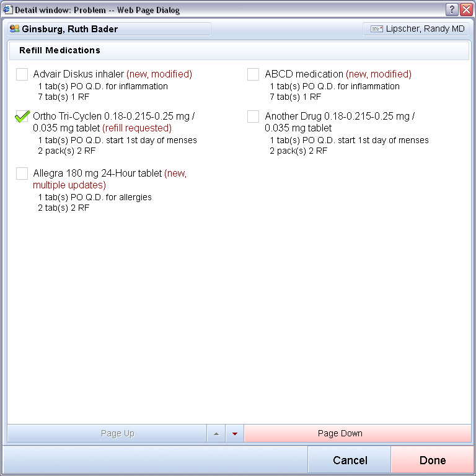Enable the Another Drug checkbox
Image resolution: width=476 pixels, height=476 pixels.
(253, 117)
